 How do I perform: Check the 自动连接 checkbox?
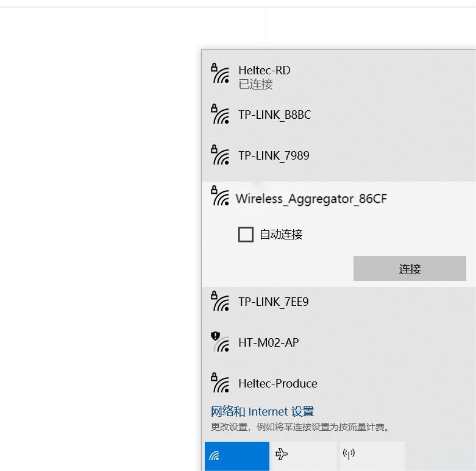pyautogui.click(x=246, y=235)
